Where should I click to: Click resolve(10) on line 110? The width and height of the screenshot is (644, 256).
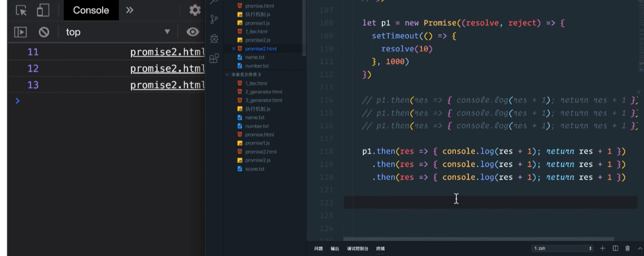[x=407, y=49]
